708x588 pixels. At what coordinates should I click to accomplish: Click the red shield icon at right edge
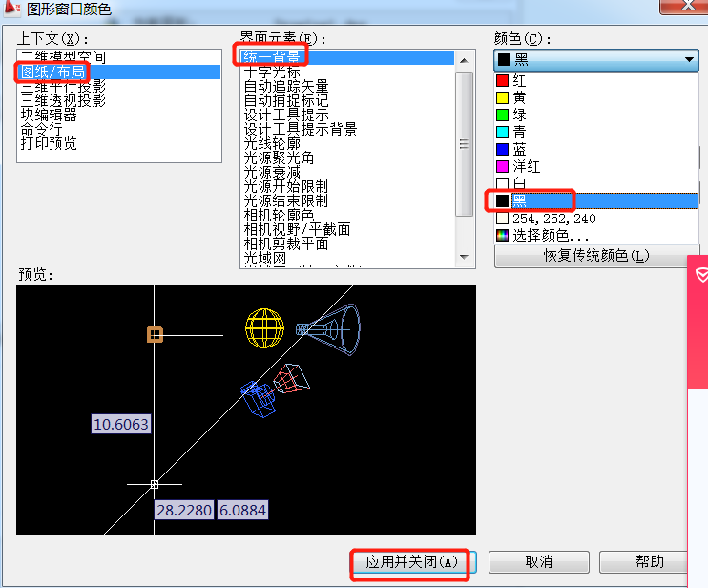(x=699, y=274)
